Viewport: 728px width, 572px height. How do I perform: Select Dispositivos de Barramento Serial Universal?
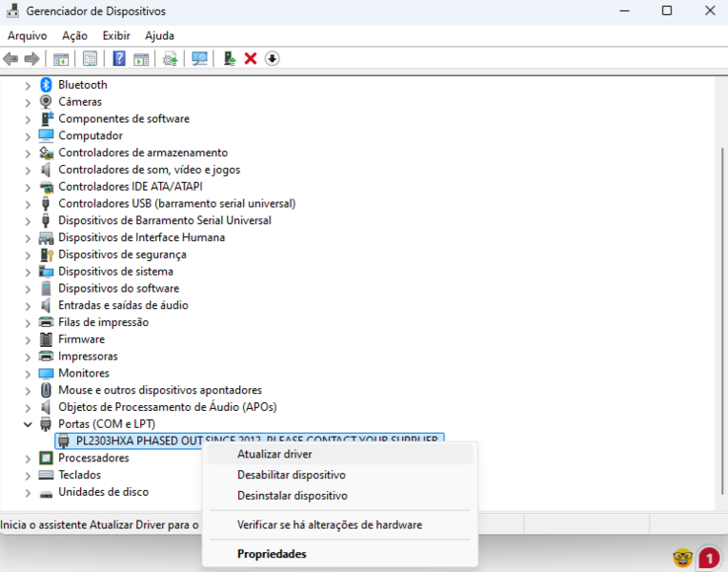[x=165, y=220]
